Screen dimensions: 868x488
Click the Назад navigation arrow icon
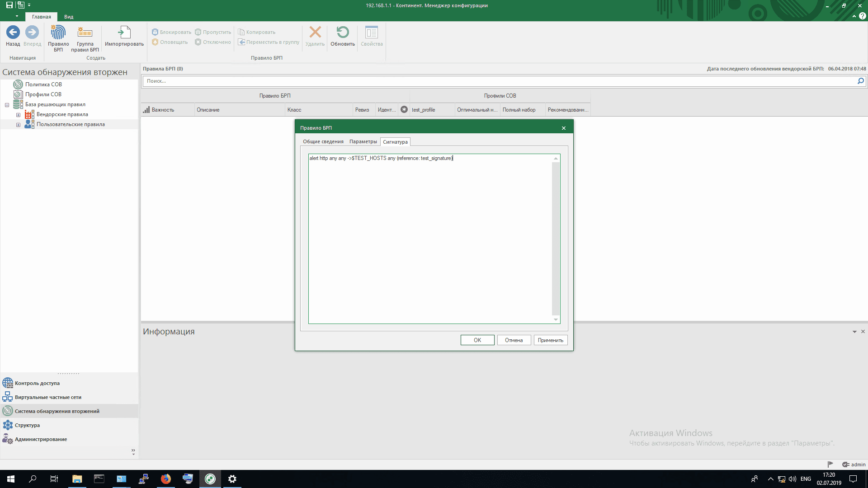point(13,33)
